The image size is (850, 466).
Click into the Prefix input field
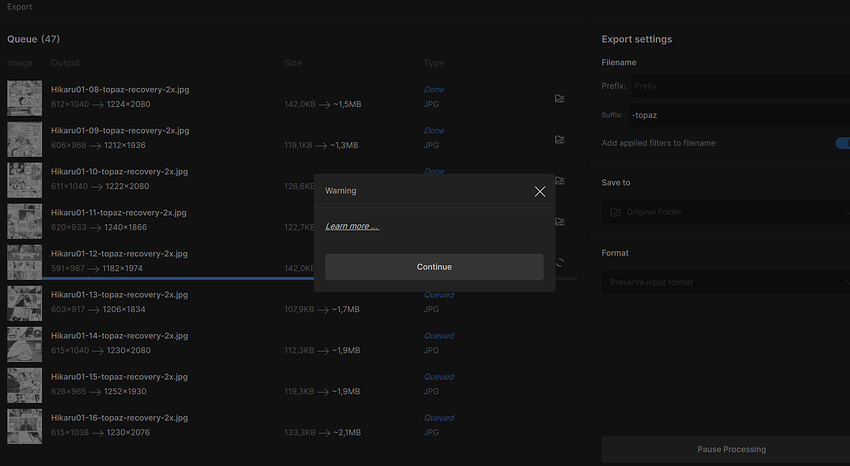(x=738, y=86)
